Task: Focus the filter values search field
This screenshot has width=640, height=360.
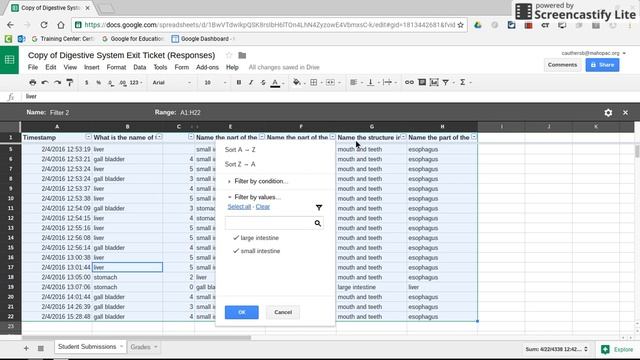Action: point(274,223)
